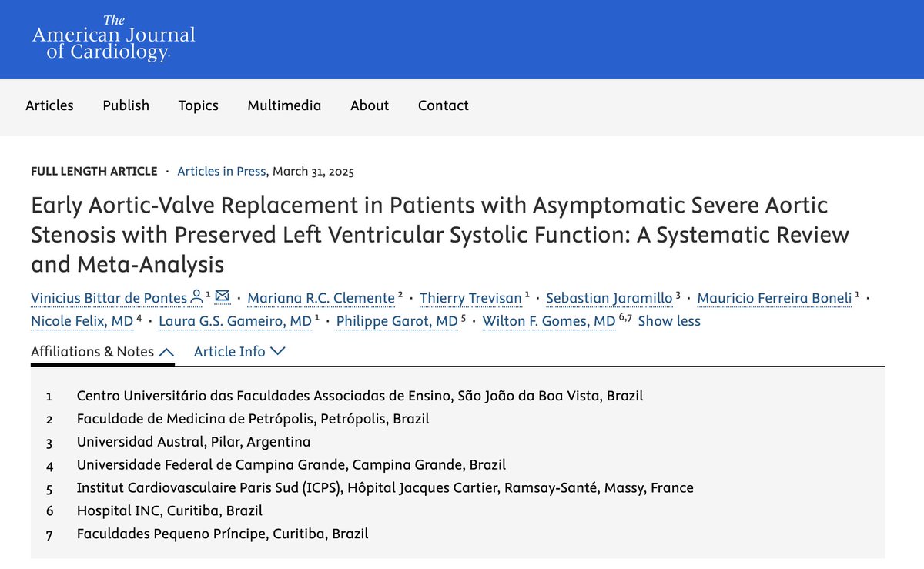
Task: Open the About menu
Action: coord(370,105)
